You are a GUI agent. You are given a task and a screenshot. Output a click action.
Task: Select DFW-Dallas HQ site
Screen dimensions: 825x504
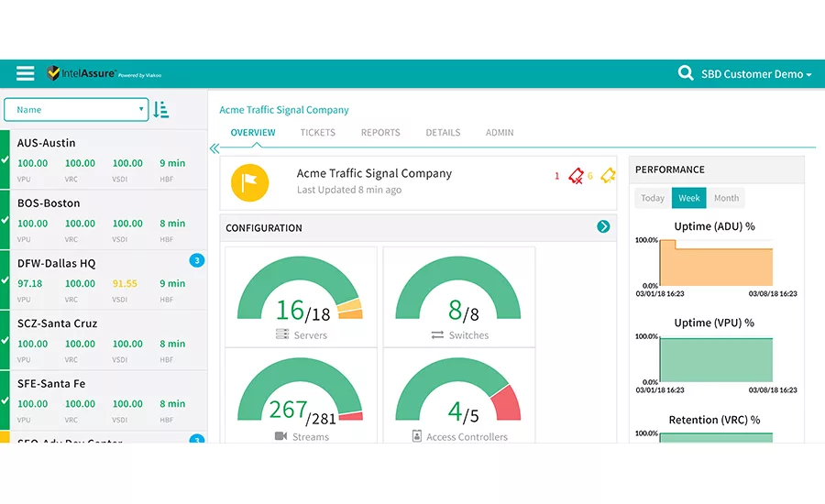(104, 279)
